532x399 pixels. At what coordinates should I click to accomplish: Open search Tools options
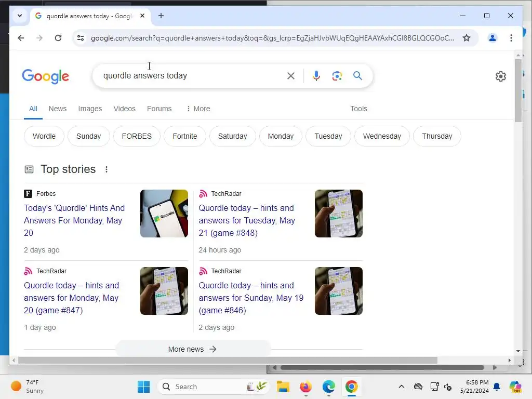(x=358, y=109)
